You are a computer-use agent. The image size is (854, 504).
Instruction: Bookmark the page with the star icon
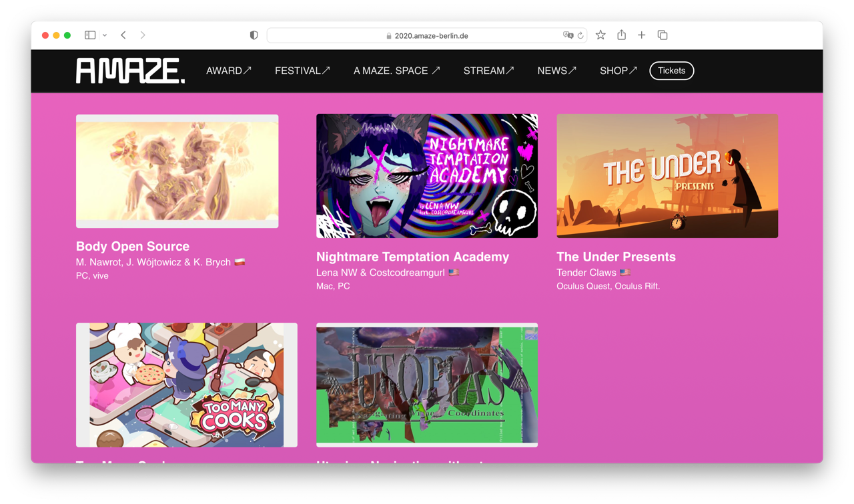click(x=600, y=35)
